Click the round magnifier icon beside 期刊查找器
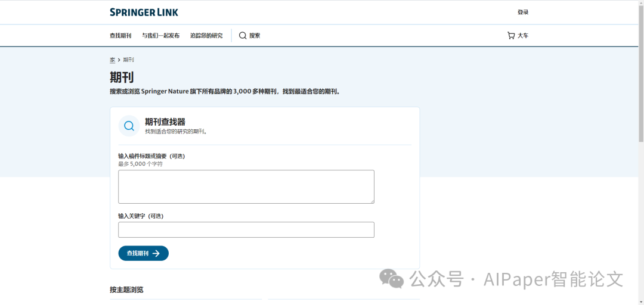The height and width of the screenshot is (305, 644). point(129,126)
